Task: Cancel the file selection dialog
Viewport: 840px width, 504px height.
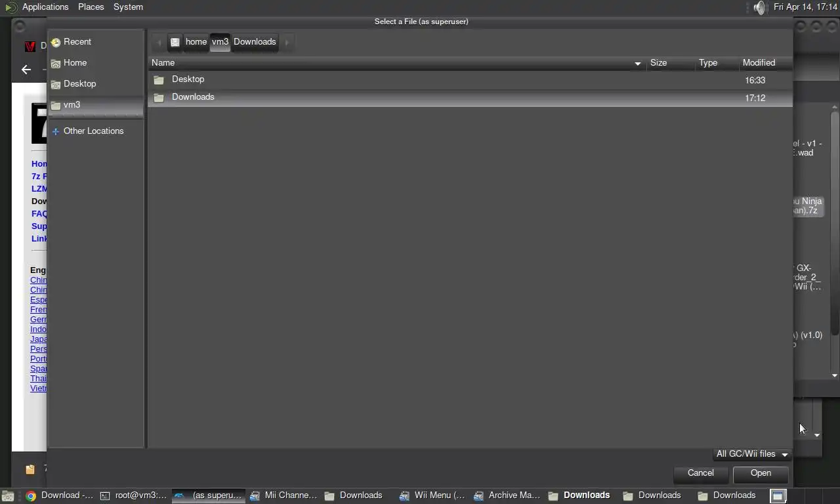Action: (x=700, y=473)
